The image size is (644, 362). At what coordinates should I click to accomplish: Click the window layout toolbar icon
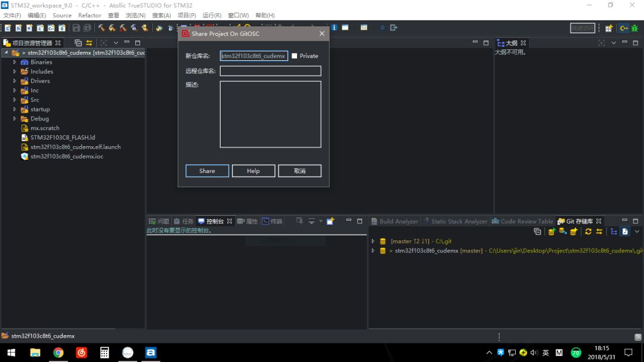click(x=345, y=27)
